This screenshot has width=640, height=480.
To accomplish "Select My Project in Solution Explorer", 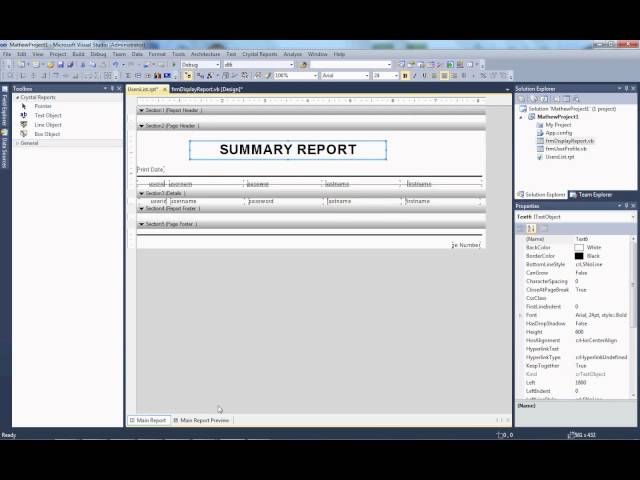I will pos(558,125).
